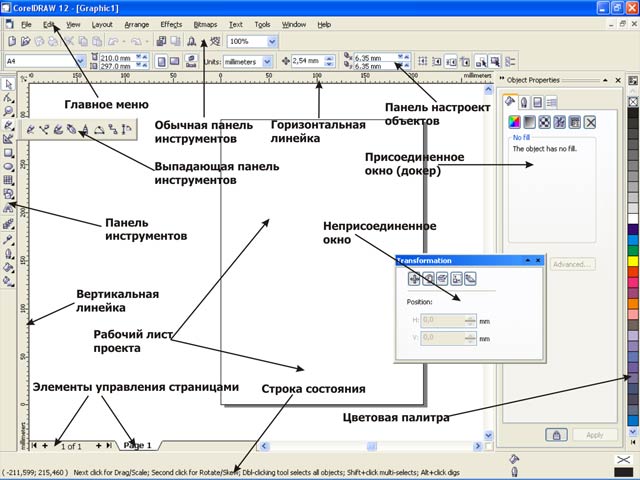Expand the color palette flyout arrow

pos(633,442)
